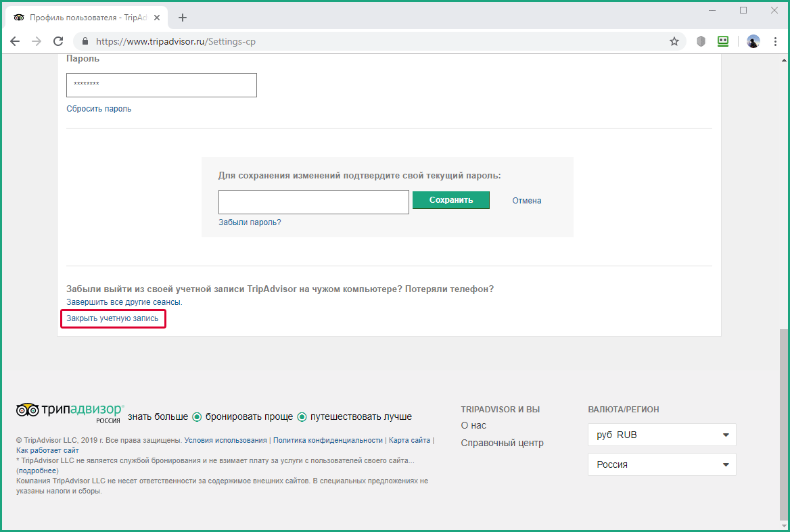The image size is (790, 532).
Task: Reload the page with refresh icon
Action: (58, 41)
